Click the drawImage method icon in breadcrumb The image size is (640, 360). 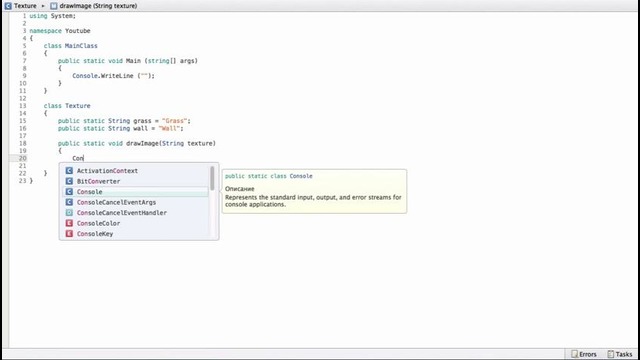point(53,6)
